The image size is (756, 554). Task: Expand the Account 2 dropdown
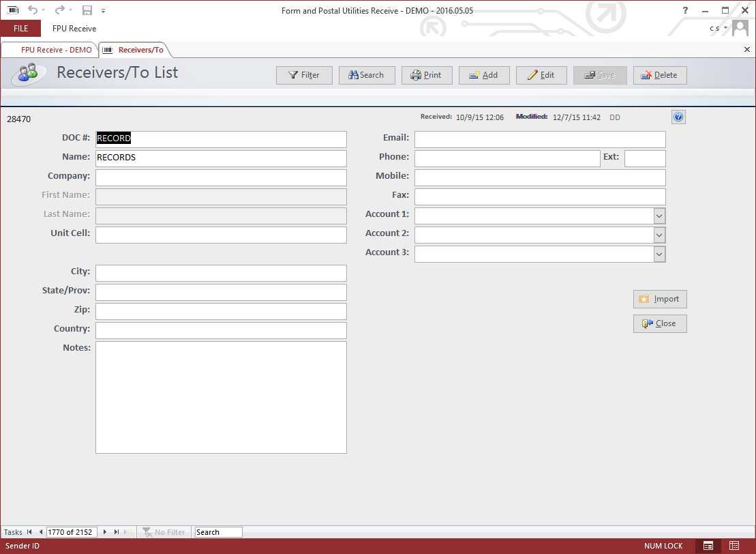(x=659, y=235)
